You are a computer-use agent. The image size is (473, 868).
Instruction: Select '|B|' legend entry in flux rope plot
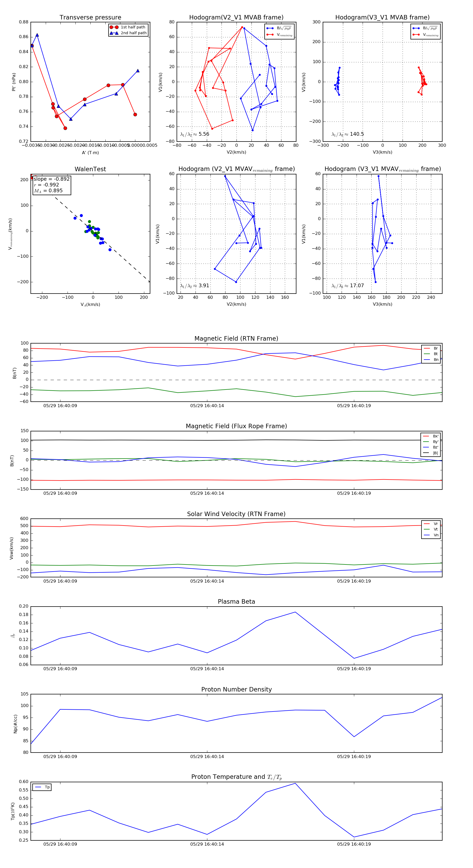tap(431, 453)
